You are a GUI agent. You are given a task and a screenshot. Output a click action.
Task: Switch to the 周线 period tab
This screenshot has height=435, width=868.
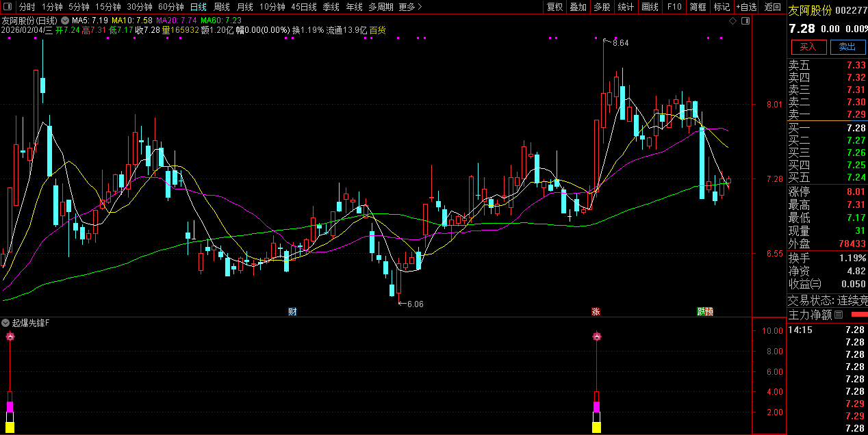[221, 7]
